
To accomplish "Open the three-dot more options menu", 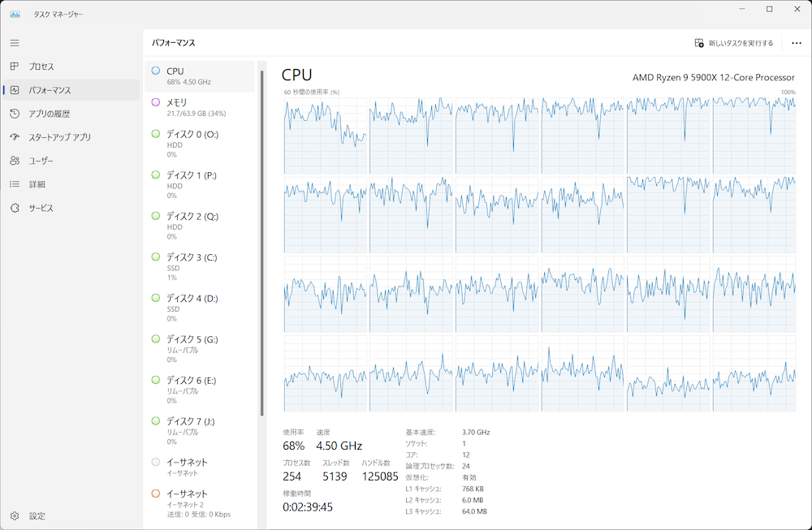I will click(796, 43).
